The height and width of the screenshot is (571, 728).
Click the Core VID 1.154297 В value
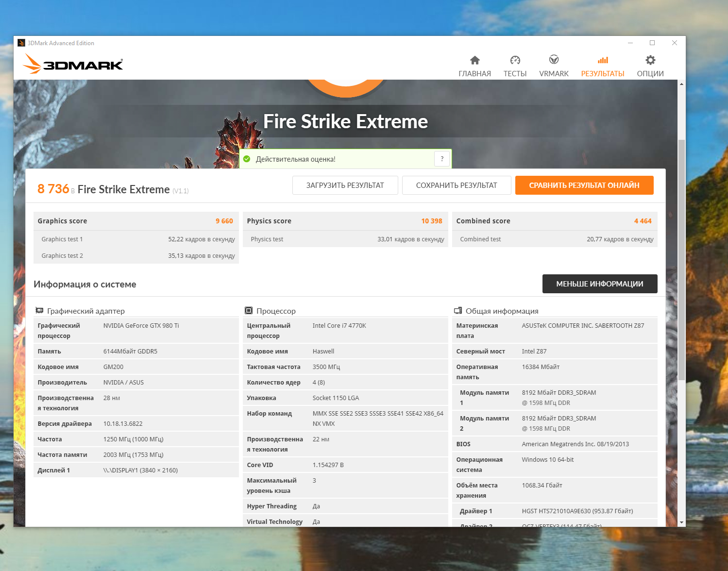click(328, 465)
